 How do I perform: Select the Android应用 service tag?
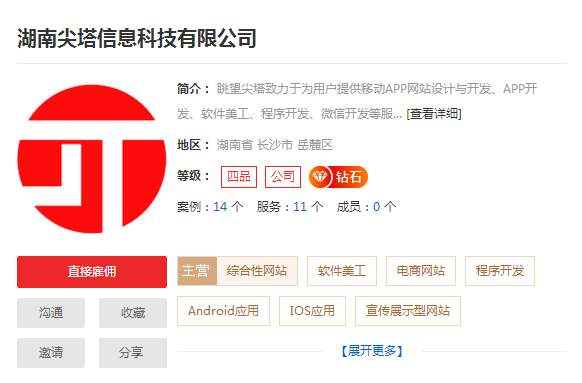[223, 311]
